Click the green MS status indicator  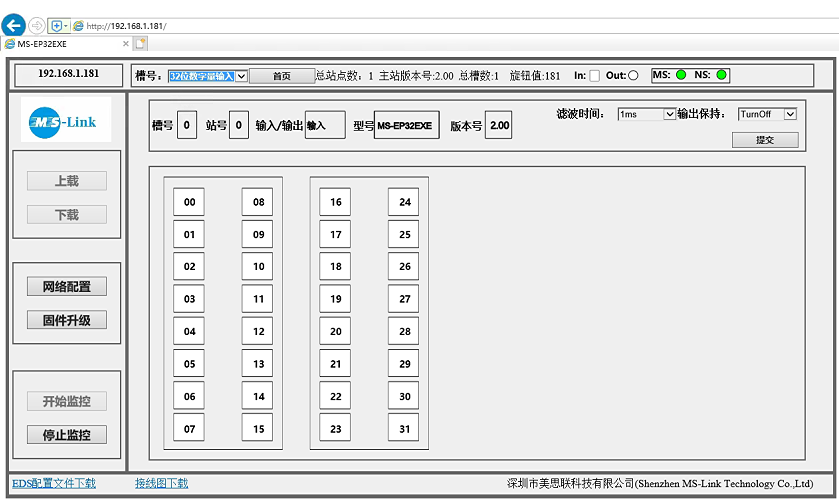click(x=681, y=75)
